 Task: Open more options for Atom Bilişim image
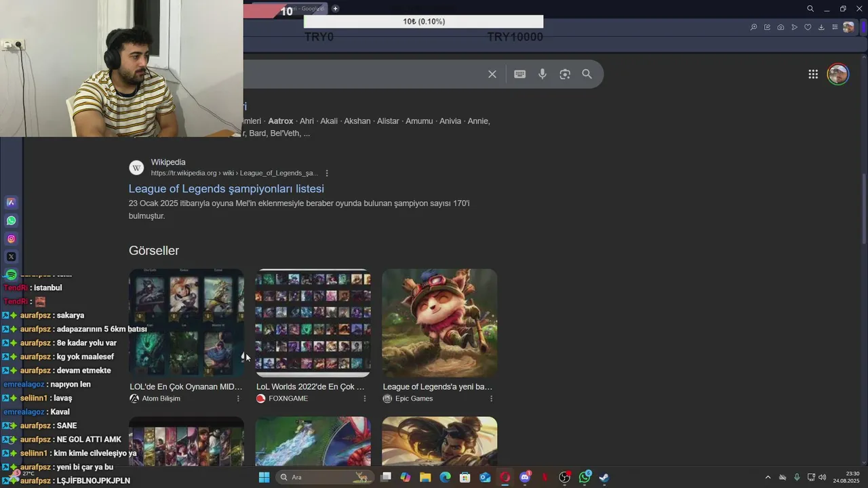tap(238, 399)
